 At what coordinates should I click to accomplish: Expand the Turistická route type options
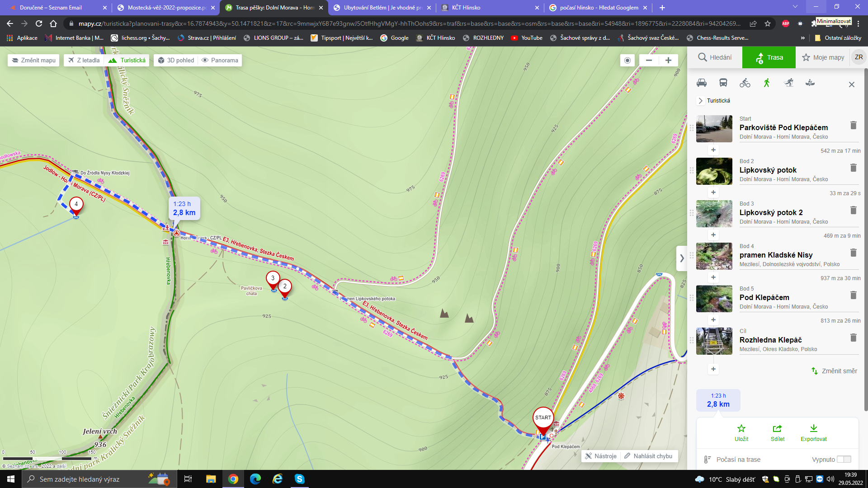701,101
